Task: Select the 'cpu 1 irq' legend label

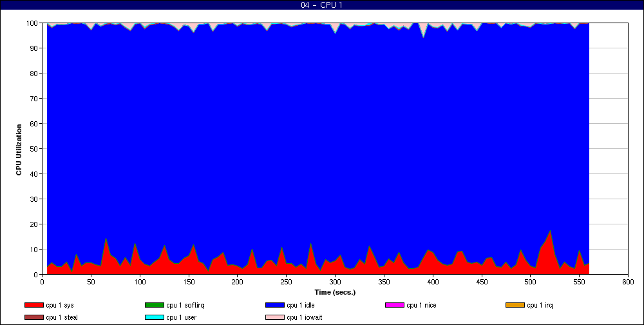Action: point(540,305)
